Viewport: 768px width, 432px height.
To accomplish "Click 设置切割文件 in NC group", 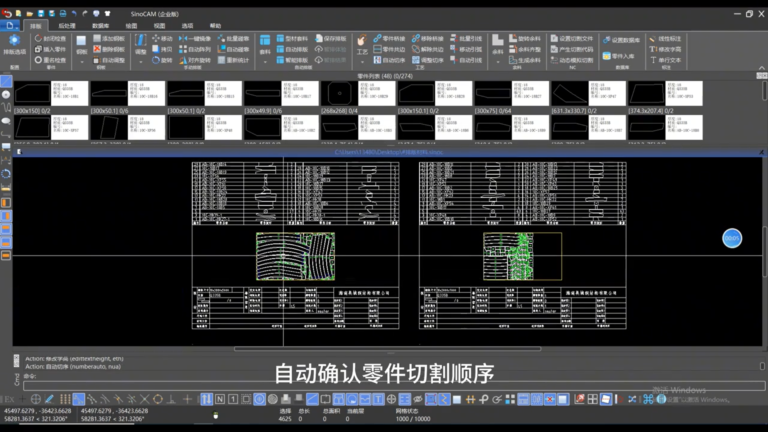I will (x=572, y=38).
